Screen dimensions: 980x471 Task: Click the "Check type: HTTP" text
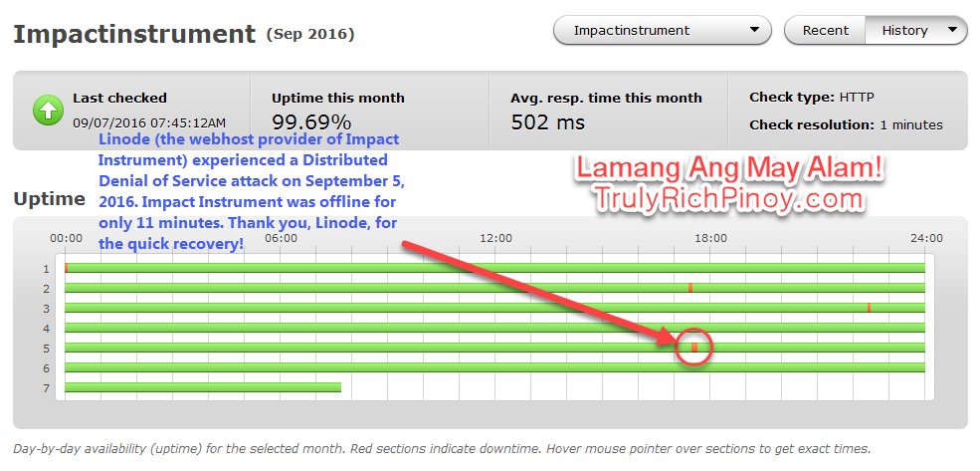point(811,98)
